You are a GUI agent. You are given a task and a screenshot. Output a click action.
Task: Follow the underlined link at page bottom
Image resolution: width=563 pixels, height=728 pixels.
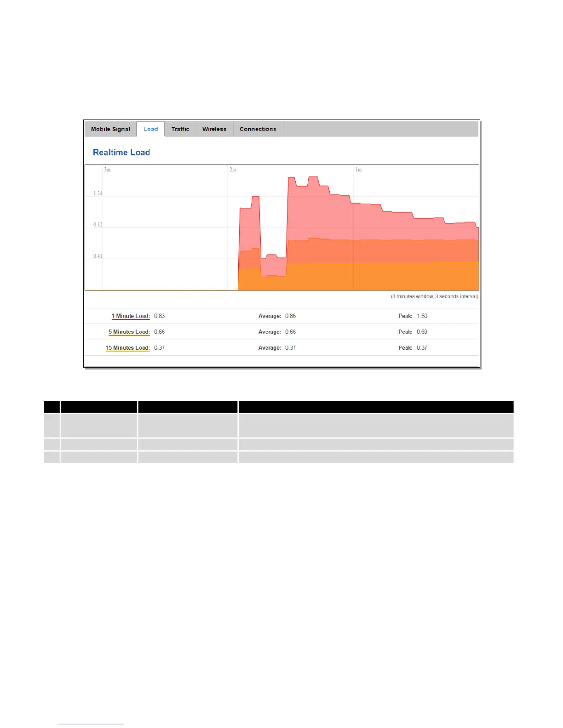coord(91,724)
